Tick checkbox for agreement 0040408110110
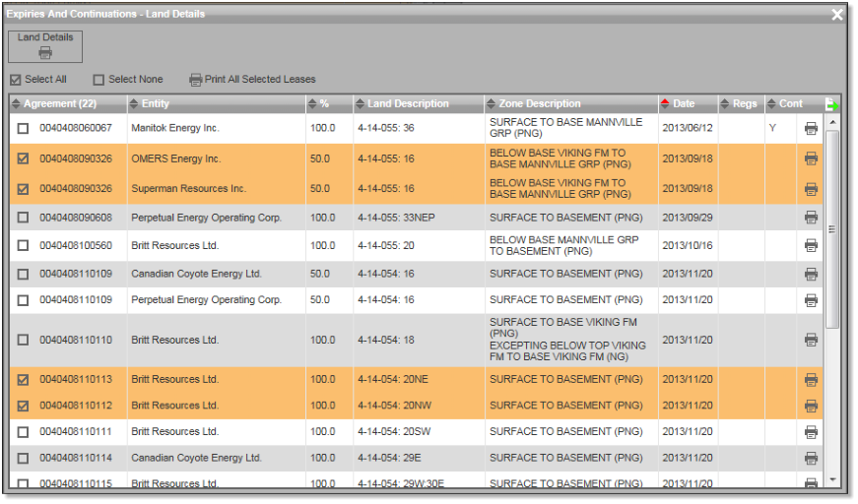 (23, 340)
